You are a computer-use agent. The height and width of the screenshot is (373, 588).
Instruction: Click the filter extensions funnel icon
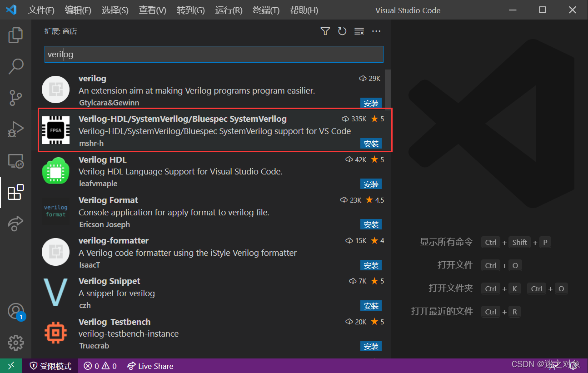325,31
